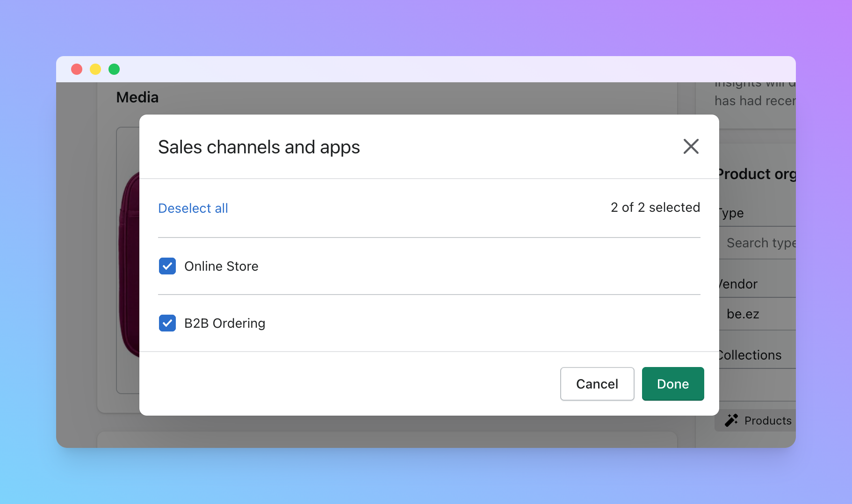852x504 pixels.
Task: Confirm selection with Done button
Action: pos(672,384)
